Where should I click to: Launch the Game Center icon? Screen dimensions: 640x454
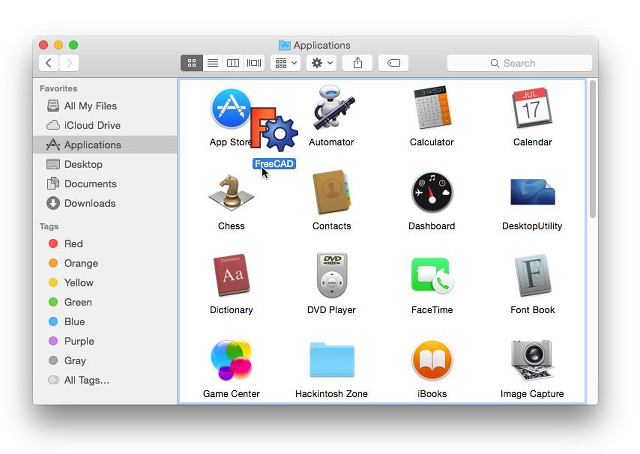[231, 359]
